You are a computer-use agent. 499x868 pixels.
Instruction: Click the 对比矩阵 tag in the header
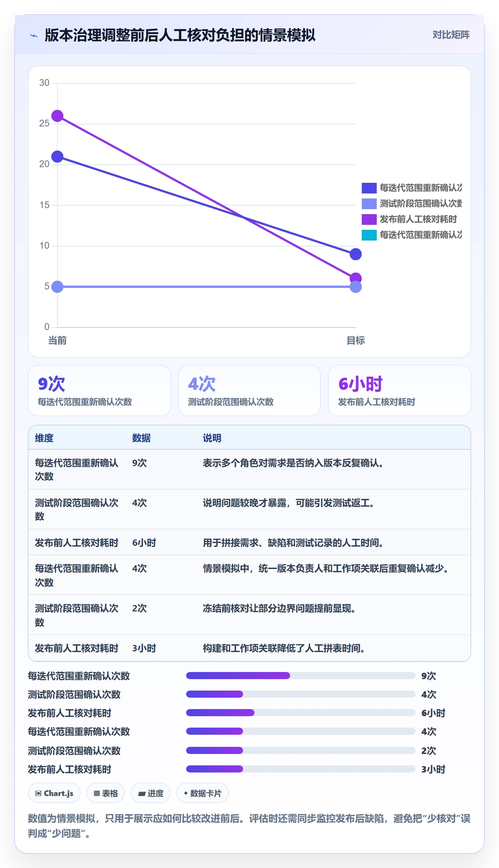(x=451, y=35)
